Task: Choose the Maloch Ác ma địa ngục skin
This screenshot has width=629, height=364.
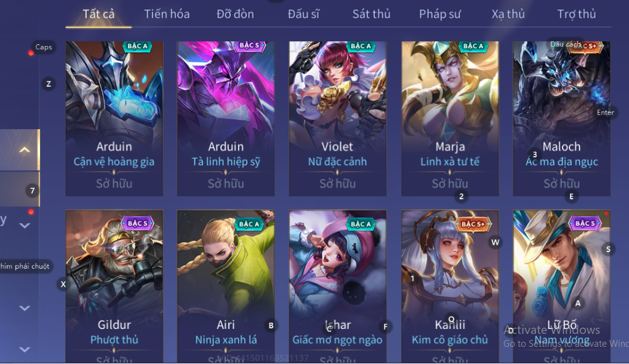Action: pos(561,118)
